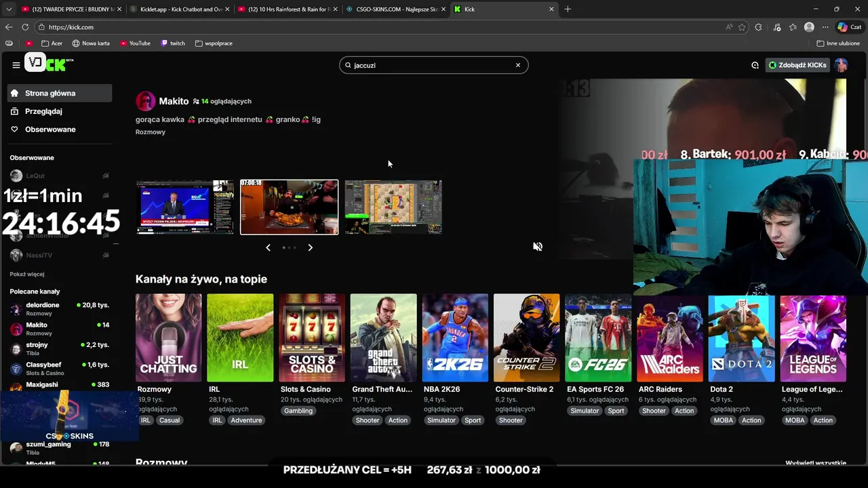Clear the jaccuzi search text

coord(518,65)
